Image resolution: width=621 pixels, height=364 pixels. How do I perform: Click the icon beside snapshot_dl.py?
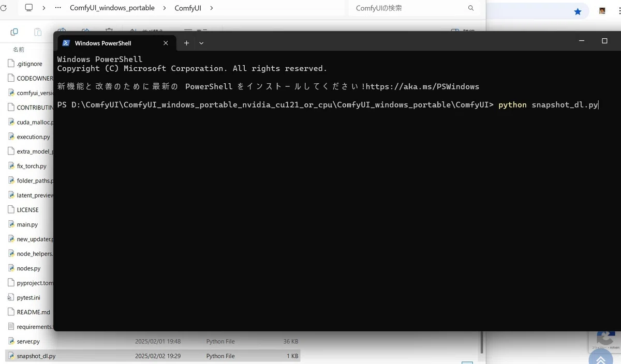[11, 356]
